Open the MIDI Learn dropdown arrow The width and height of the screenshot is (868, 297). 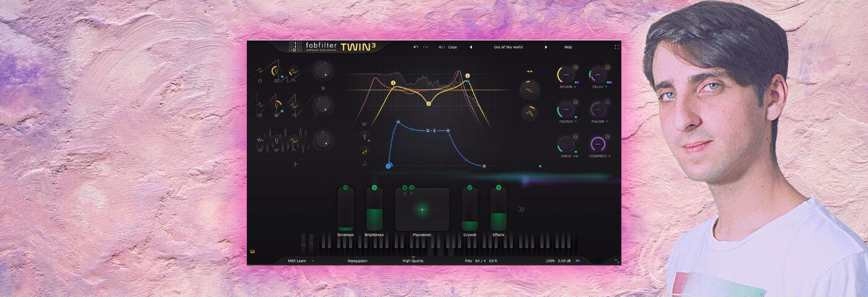313,261
